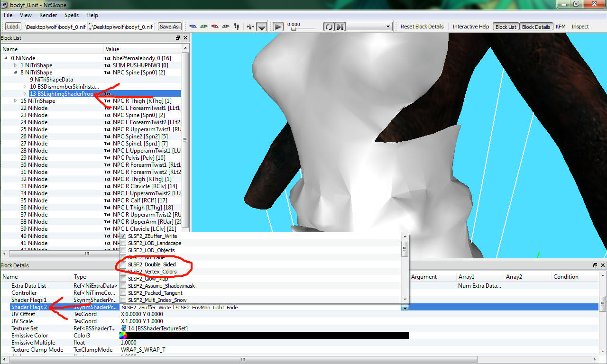Open the Help menu

92,15
